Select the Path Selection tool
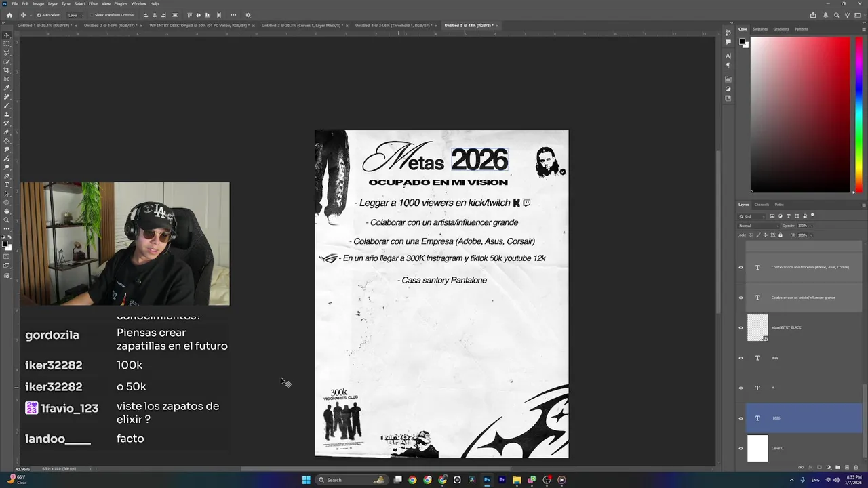The width and height of the screenshot is (868, 488). [7, 193]
